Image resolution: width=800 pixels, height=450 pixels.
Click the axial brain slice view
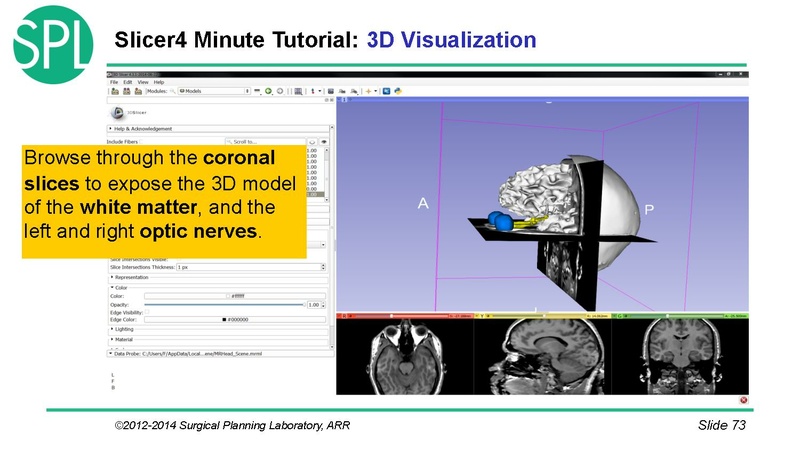pyautogui.click(x=406, y=357)
